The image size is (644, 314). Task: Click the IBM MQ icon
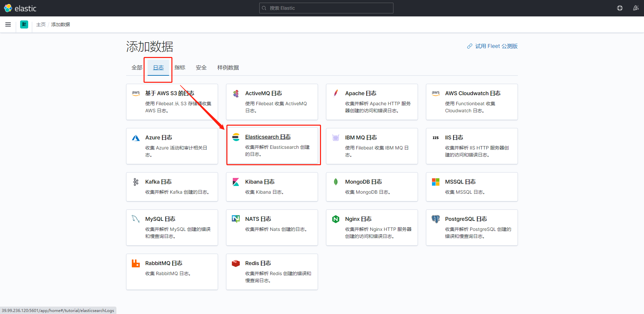coord(336,138)
